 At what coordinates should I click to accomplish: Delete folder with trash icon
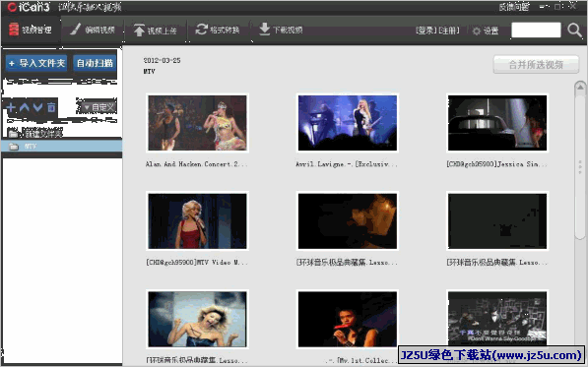pyautogui.click(x=51, y=108)
